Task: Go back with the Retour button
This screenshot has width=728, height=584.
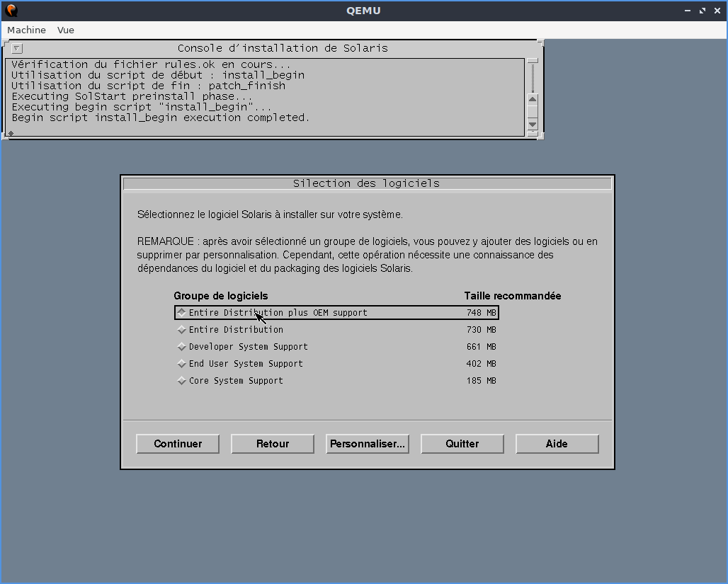Action: click(x=273, y=444)
